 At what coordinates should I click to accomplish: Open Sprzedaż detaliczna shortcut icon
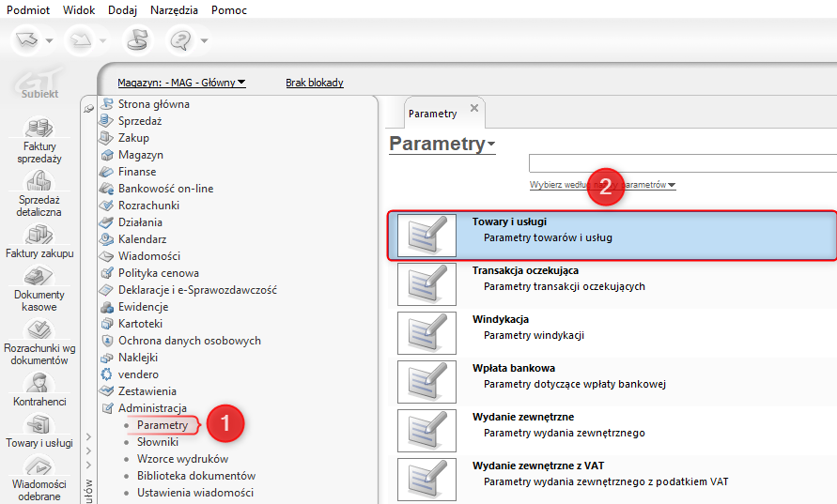[x=39, y=181]
